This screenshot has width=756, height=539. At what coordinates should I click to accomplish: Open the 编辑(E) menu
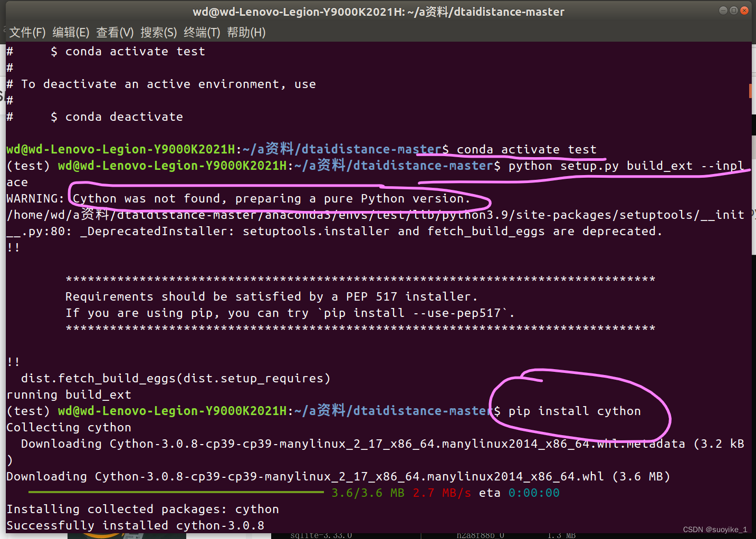click(x=70, y=32)
